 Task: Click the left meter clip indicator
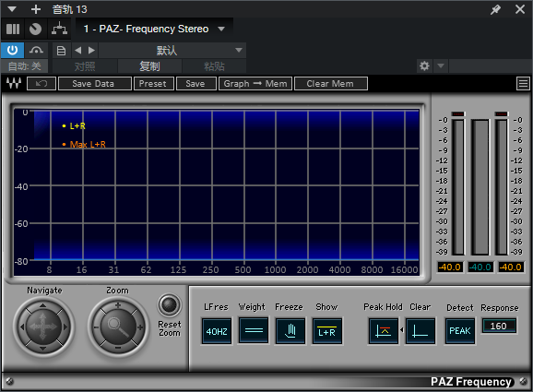point(458,113)
